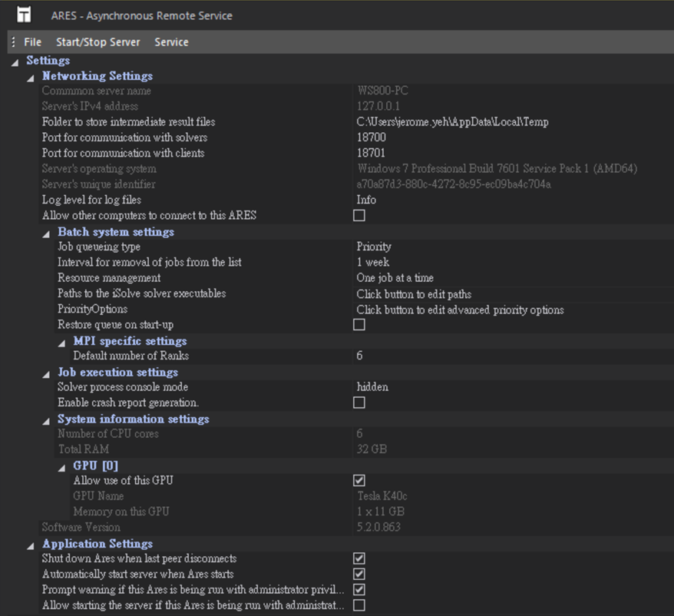This screenshot has height=616, width=674.
Task: Disable Shut down Ares when last peer disconnects
Action: 359,558
